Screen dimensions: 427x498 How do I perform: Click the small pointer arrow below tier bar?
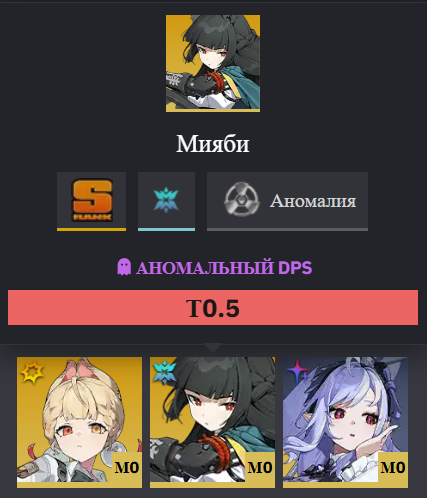[213, 348]
